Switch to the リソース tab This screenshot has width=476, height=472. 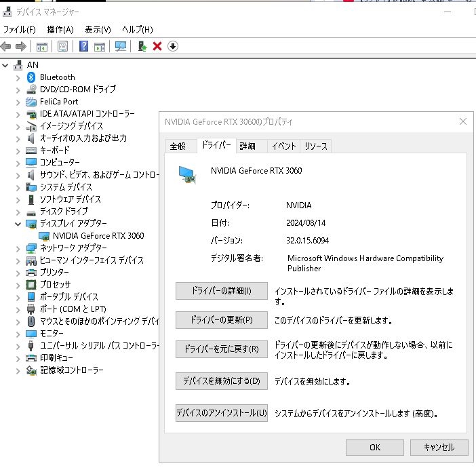(316, 146)
